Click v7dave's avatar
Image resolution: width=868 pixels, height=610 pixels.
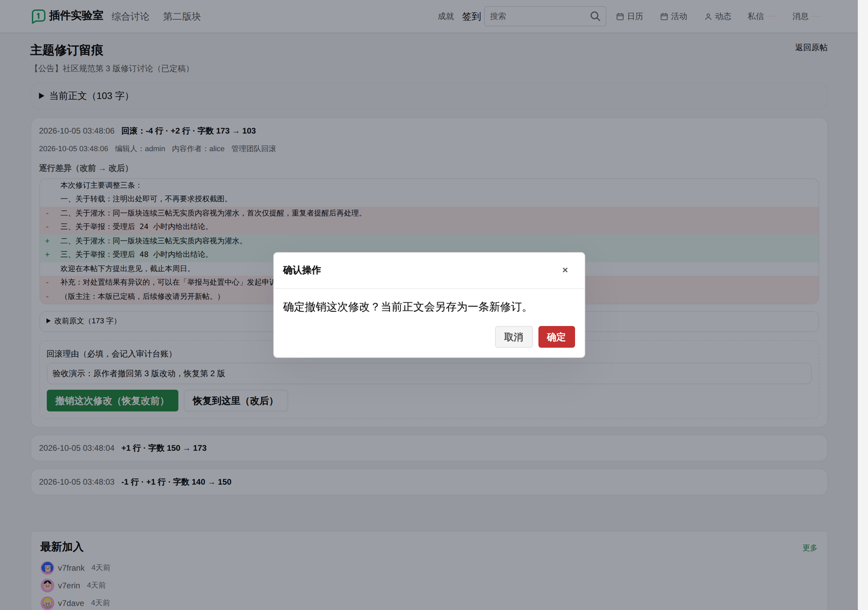(47, 603)
